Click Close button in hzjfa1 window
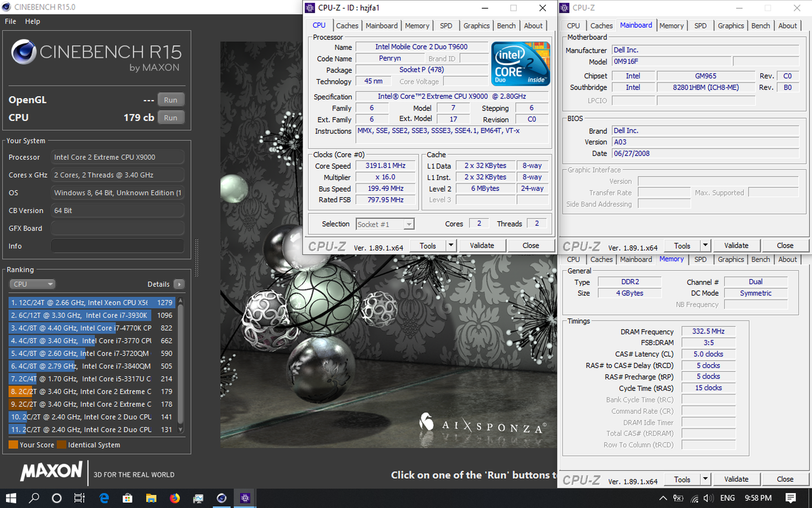Viewport: 812px width, 508px height. (531, 246)
